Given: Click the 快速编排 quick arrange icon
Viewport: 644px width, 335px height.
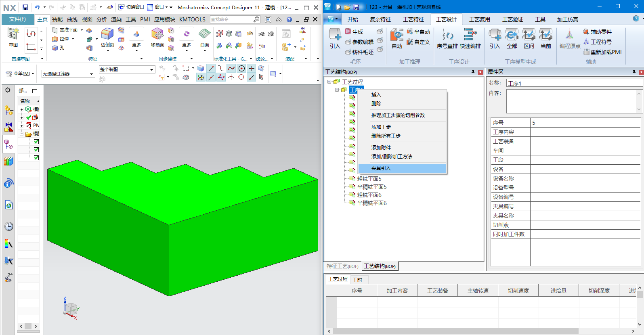Looking at the screenshot, I should tap(470, 38).
